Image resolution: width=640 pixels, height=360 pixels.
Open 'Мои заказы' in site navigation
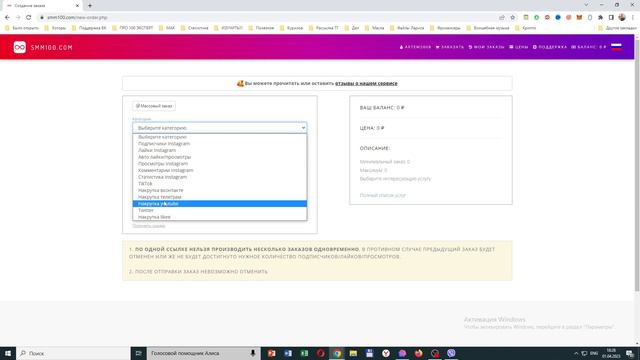(x=486, y=47)
